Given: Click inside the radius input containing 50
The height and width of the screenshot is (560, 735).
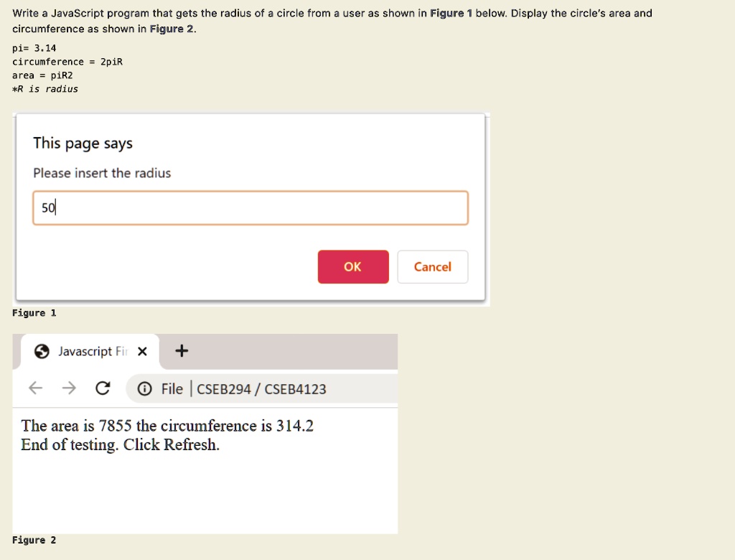Looking at the screenshot, I should [x=251, y=207].
